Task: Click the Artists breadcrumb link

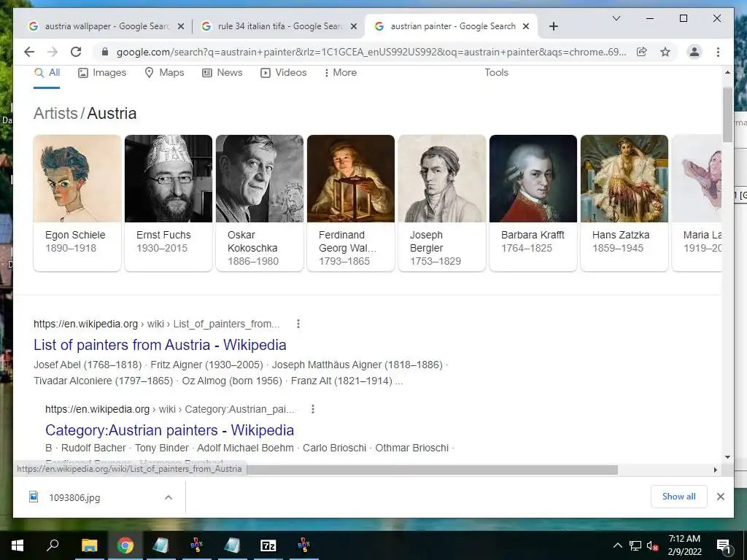Action: [x=55, y=113]
